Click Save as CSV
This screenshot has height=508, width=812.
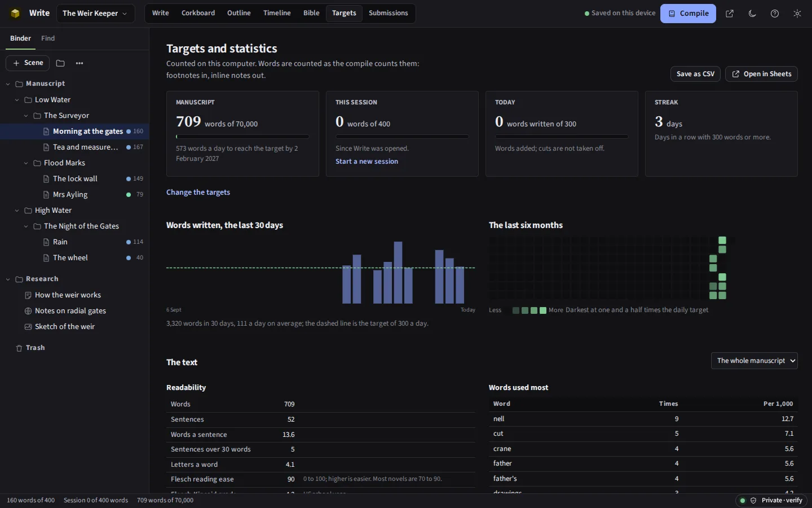pyautogui.click(x=695, y=74)
